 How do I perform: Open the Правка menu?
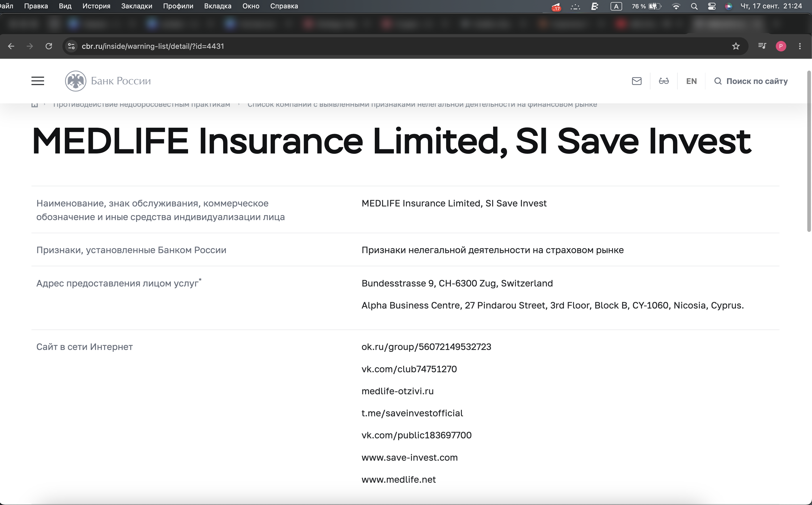click(36, 6)
